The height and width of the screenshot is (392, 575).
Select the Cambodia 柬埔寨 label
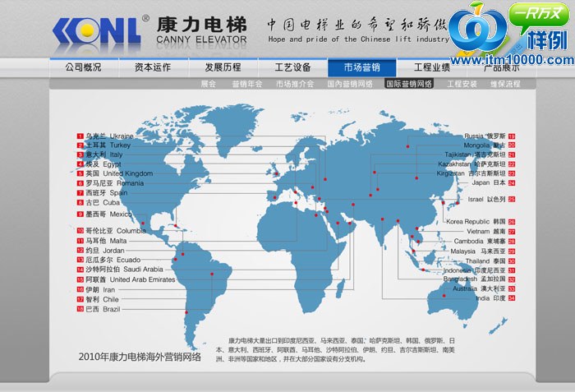click(x=480, y=242)
